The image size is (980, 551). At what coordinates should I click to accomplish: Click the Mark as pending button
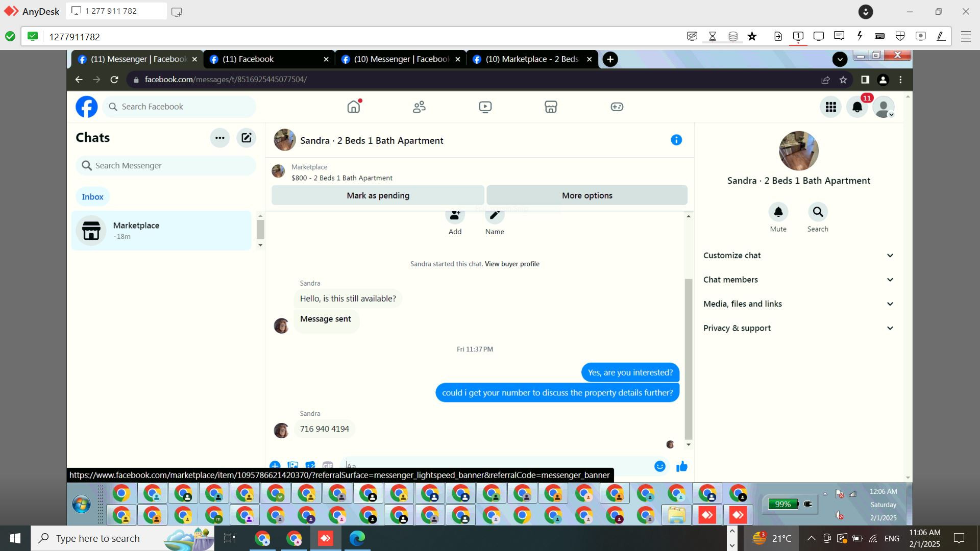pyautogui.click(x=378, y=195)
